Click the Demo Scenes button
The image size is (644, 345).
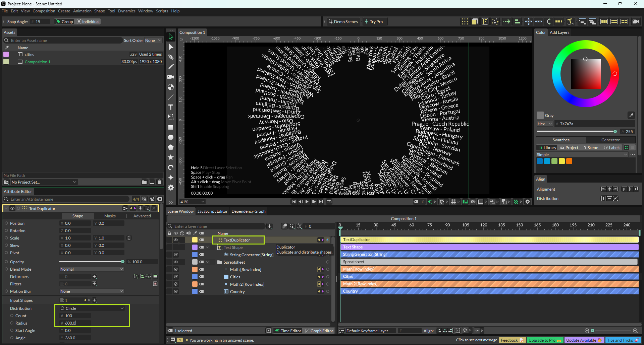click(x=343, y=22)
